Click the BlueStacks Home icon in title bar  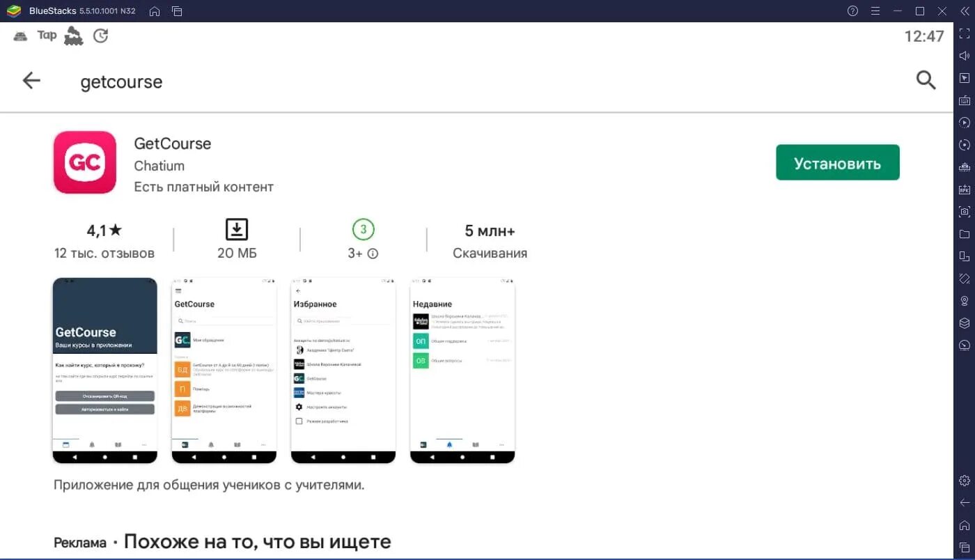click(x=155, y=11)
